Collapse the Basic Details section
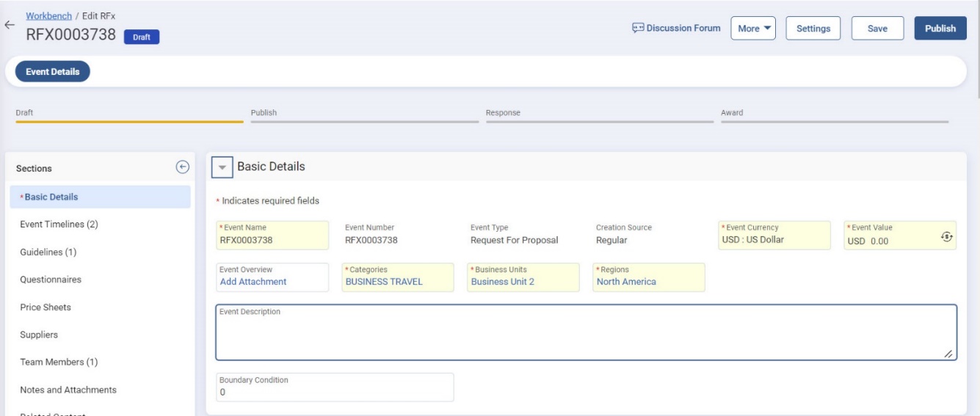The height and width of the screenshot is (416, 980). (222, 167)
